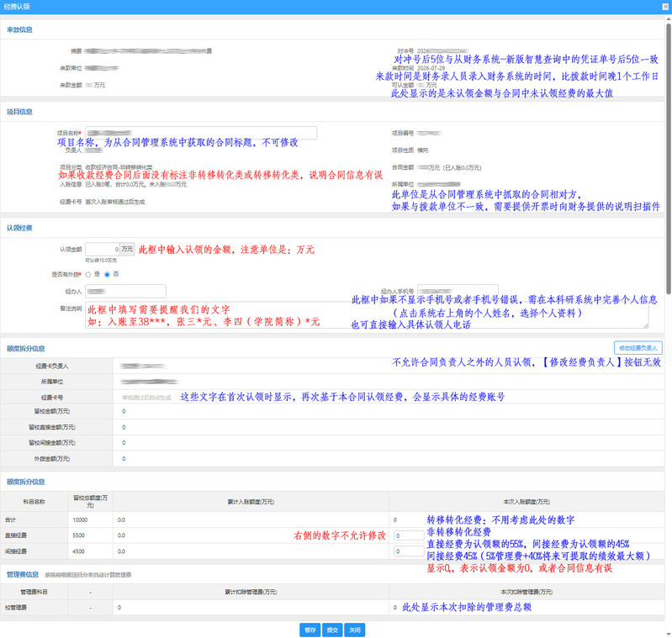Click the 间接经费 留校总额度 value 4500
The image size is (672, 638).
coord(78,551)
